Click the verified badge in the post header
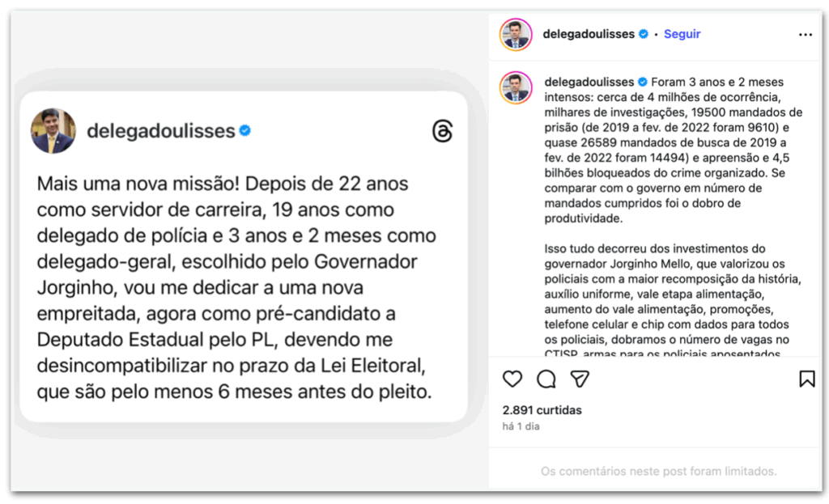Screen dimensions: 829x504 [644, 34]
